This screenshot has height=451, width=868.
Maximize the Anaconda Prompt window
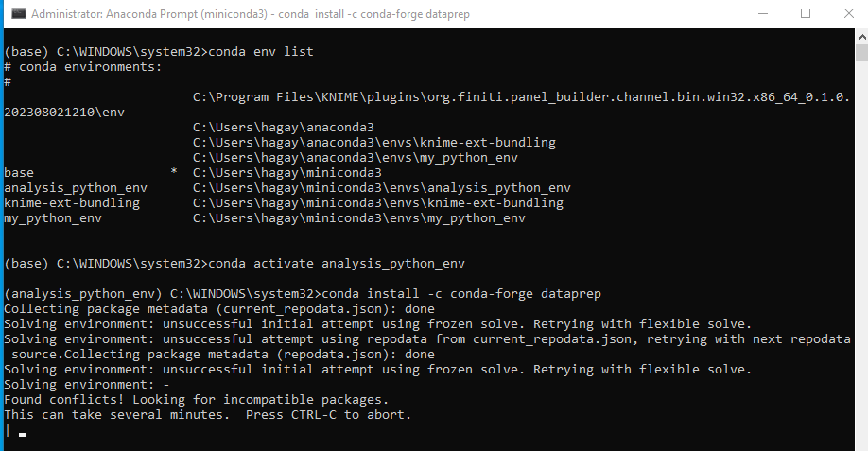point(806,14)
